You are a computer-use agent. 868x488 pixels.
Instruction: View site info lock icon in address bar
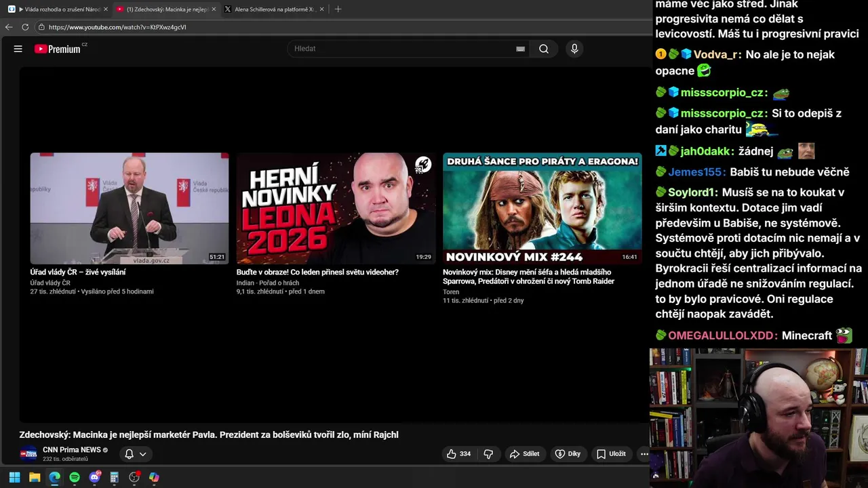point(41,27)
